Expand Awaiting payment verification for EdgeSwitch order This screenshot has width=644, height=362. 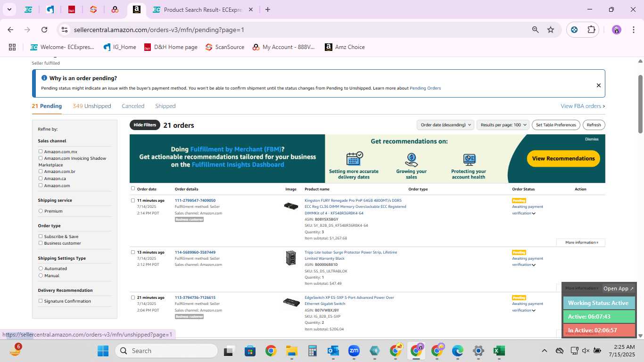coord(534,311)
